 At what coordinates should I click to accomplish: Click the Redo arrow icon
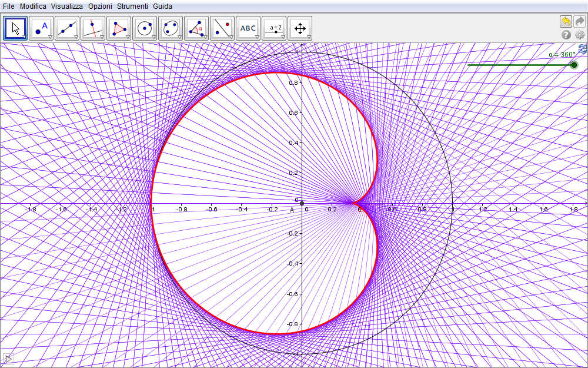pos(579,21)
